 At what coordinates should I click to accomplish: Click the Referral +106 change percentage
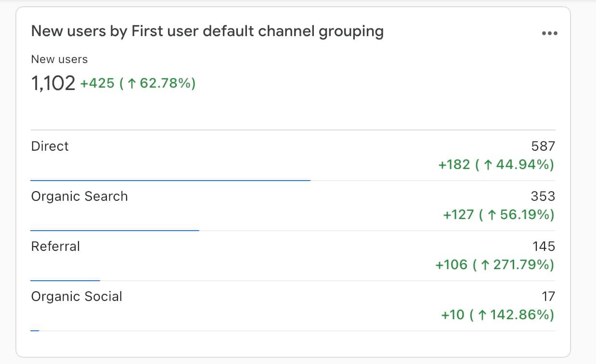point(494,265)
